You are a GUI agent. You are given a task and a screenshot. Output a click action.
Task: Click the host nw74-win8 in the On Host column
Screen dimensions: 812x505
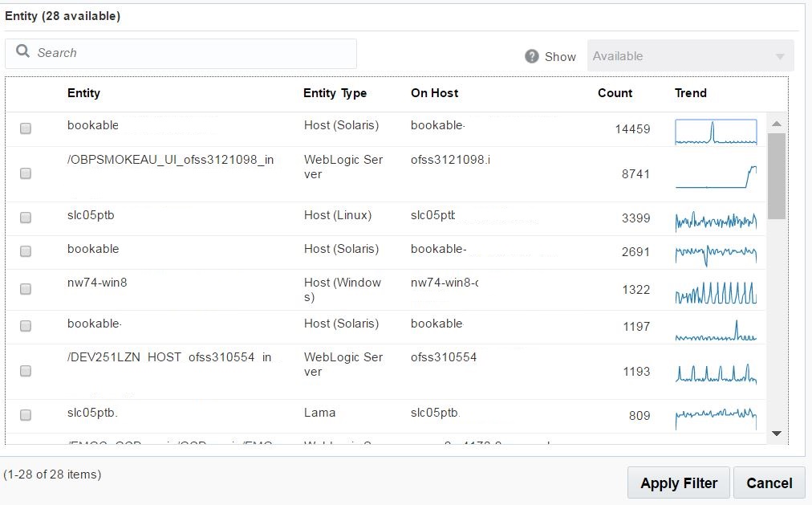[x=445, y=283]
